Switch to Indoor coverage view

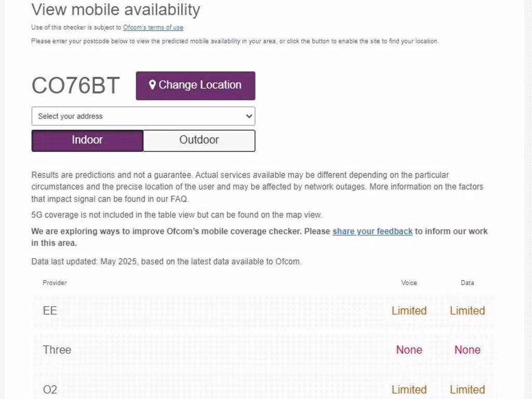[x=87, y=140]
